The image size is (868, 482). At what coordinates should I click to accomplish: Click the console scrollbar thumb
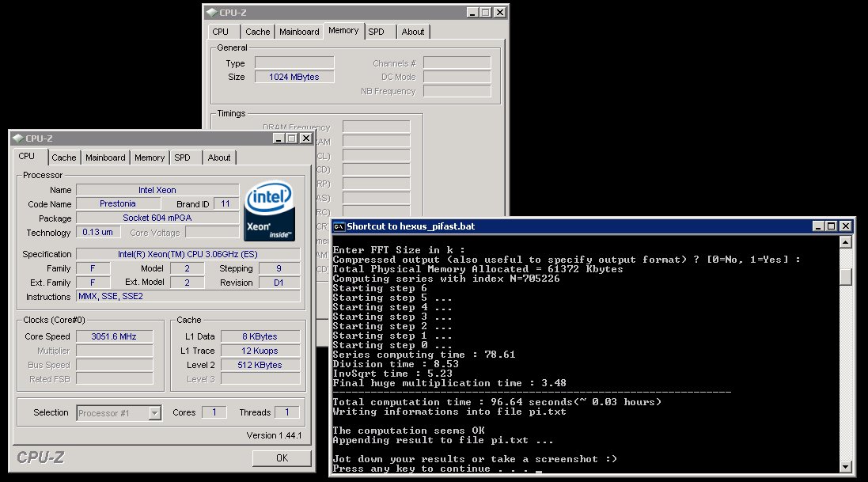click(x=845, y=277)
